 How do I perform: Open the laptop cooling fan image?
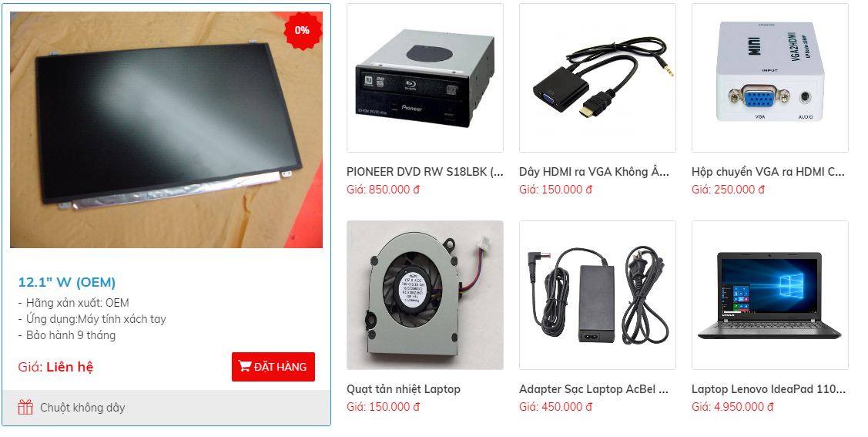pyautogui.click(x=425, y=295)
